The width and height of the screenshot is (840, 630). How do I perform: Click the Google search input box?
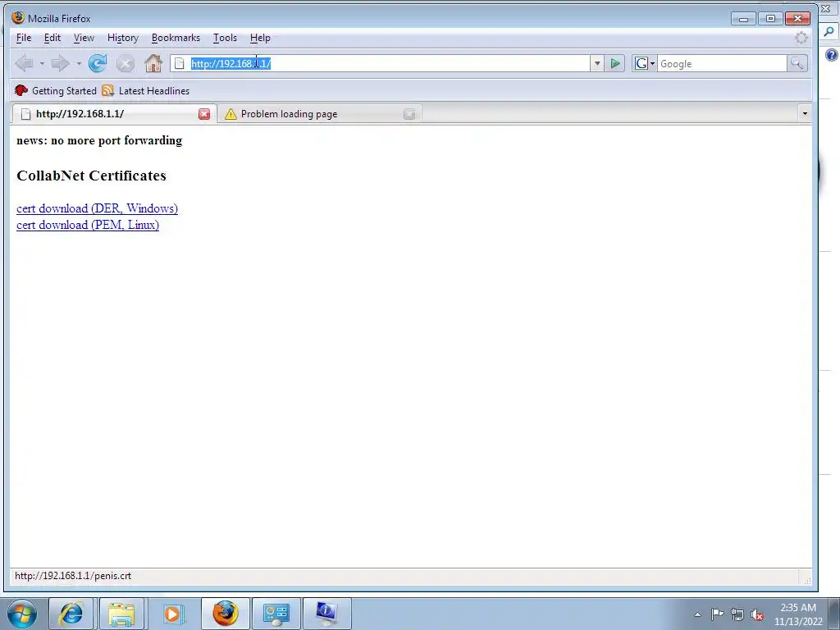(x=722, y=64)
